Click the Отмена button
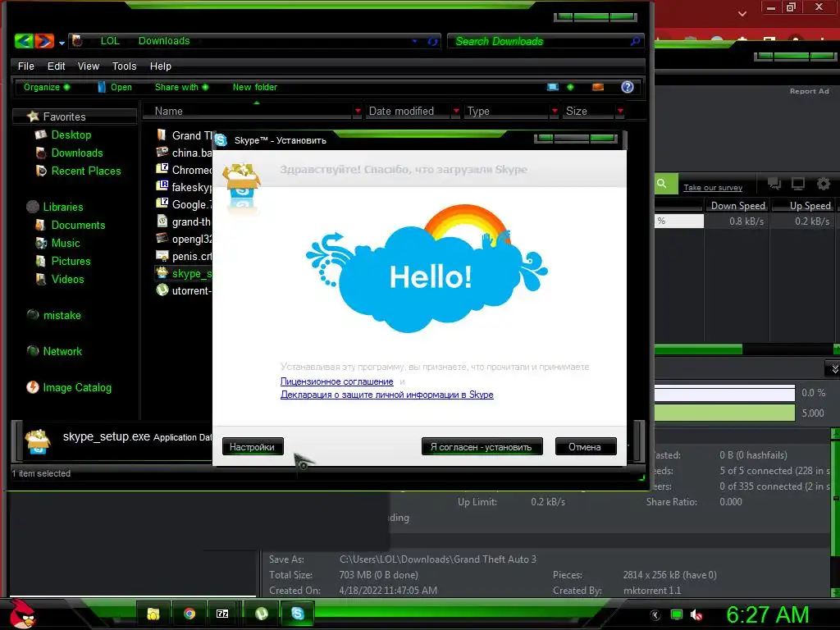The height and width of the screenshot is (630, 840). pos(585,446)
